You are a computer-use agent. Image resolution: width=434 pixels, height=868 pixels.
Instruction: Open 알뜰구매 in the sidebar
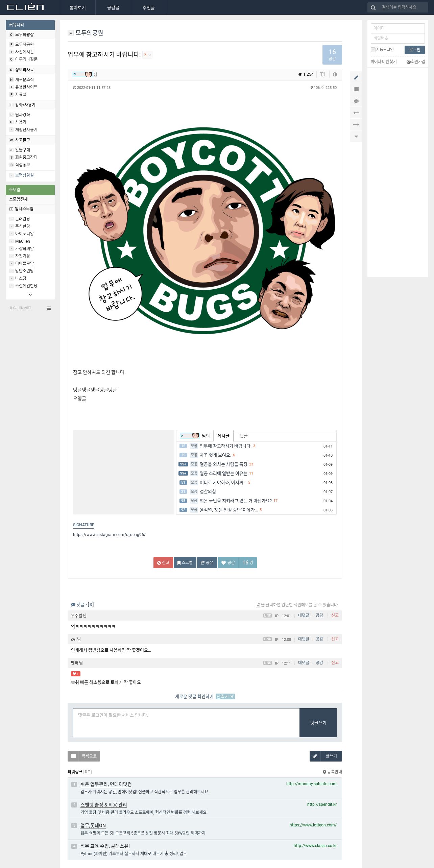click(x=23, y=150)
